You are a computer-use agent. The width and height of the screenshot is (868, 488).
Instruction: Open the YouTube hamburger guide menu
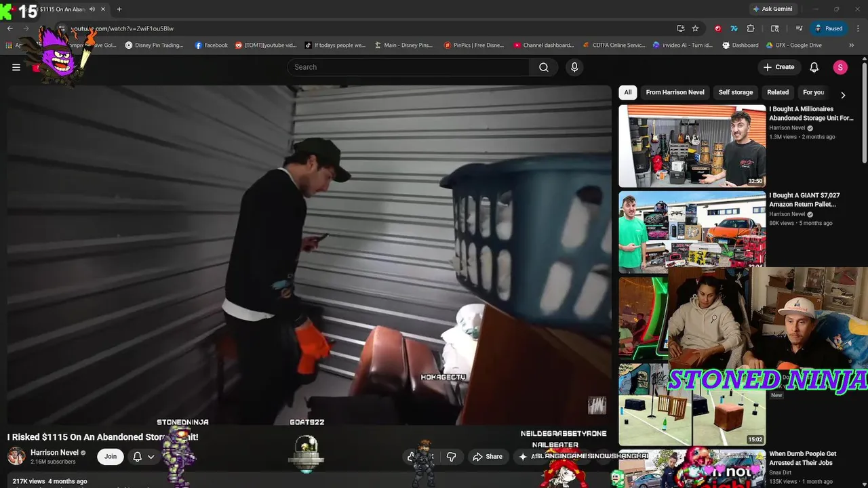pos(16,67)
